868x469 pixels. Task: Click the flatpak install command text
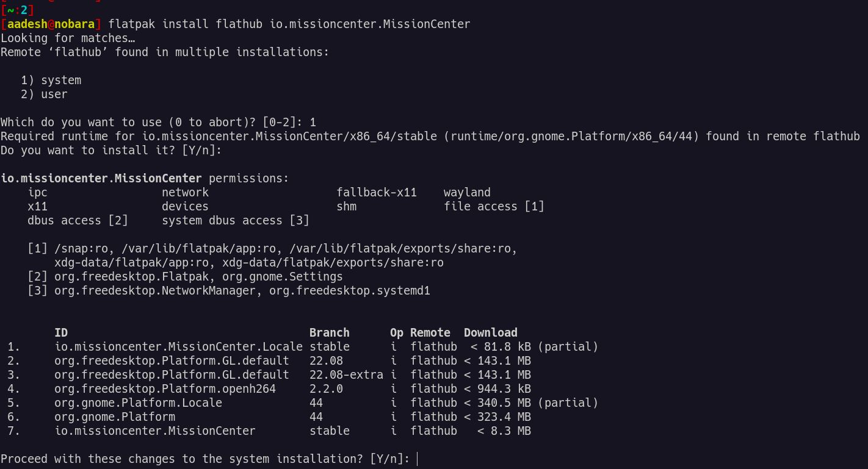tap(289, 24)
